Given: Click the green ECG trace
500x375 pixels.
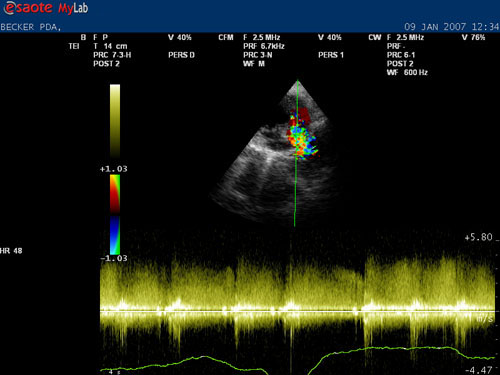Looking at the screenshot, I should pyautogui.click(x=297, y=360).
